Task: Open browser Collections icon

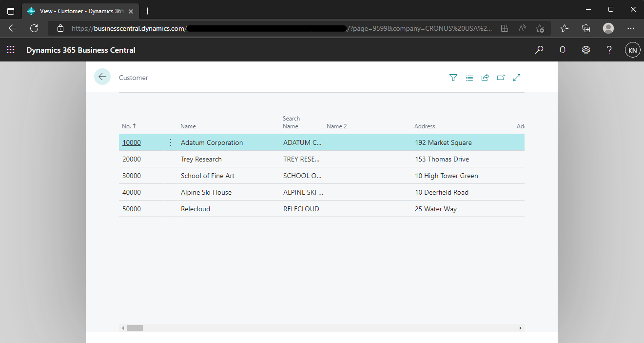Action: [586, 28]
